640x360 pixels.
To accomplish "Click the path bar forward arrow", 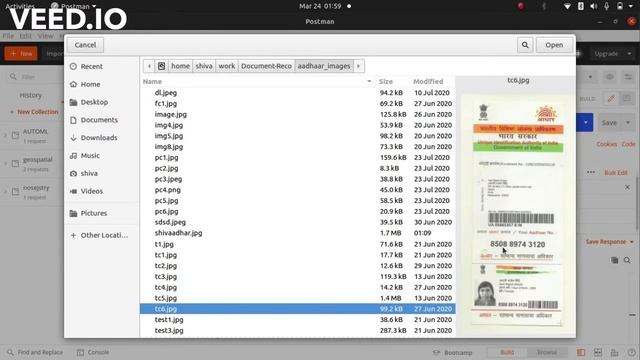I will click(x=358, y=66).
